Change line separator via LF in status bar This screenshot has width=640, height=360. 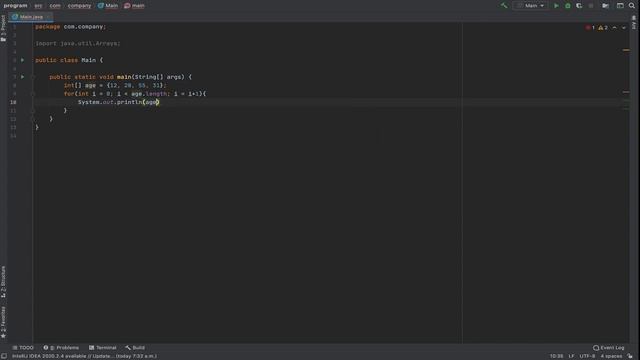click(x=571, y=356)
